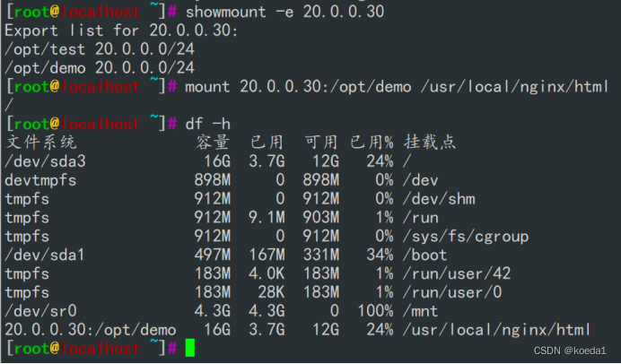Click the '容量' column header
Viewport: 621px width, 364px height.
coord(213,142)
